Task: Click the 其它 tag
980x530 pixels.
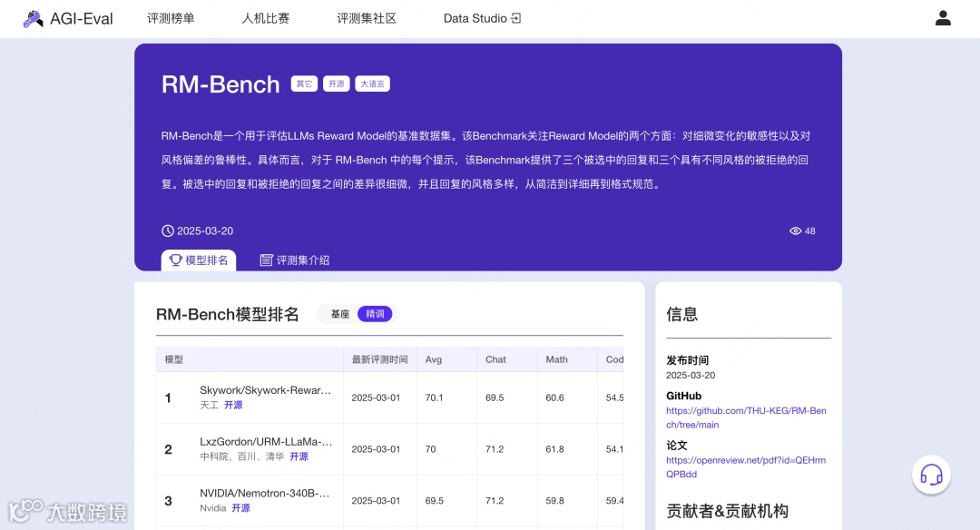Action: coord(304,83)
